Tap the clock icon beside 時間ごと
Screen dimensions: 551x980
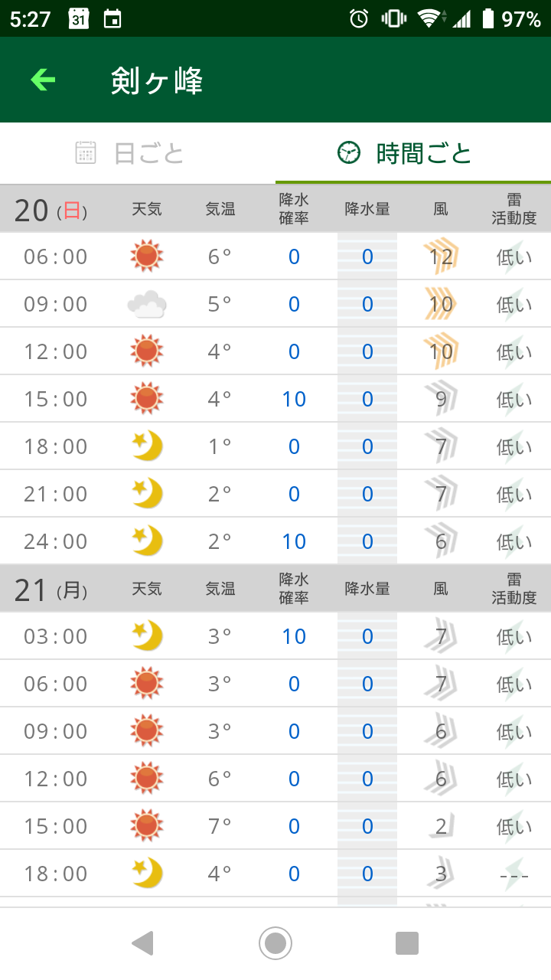pyautogui.click(x=348, y=153)
